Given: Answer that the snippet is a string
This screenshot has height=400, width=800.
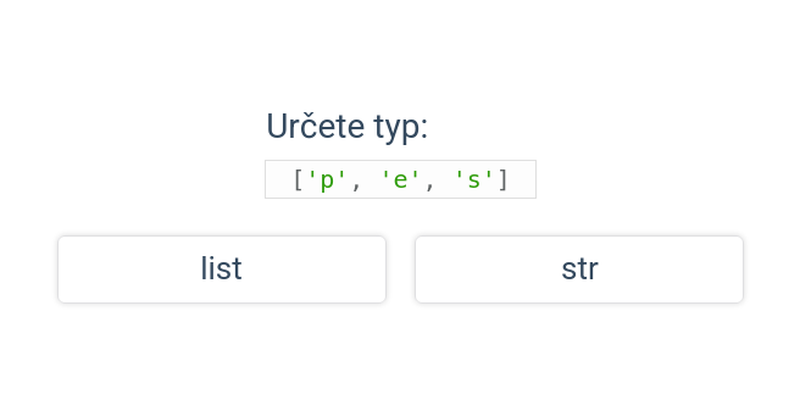Looking at the screenshot, I should [x=579, y=269].
